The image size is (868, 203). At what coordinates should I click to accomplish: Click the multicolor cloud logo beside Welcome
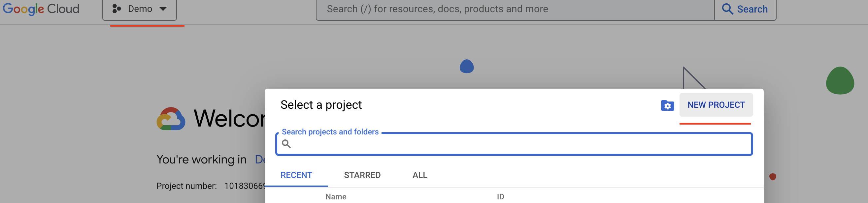(x=171, y=119)
